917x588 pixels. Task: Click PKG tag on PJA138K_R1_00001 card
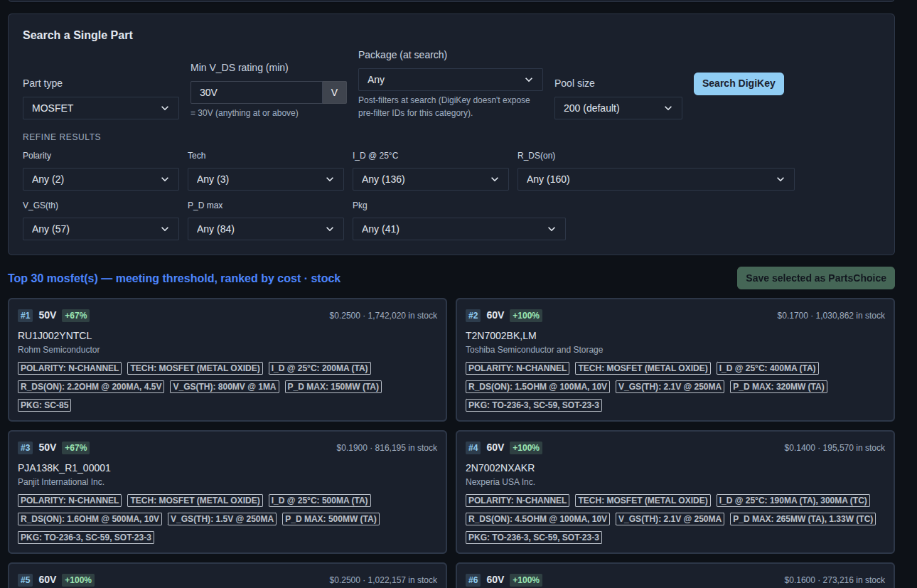coord(86,538)
